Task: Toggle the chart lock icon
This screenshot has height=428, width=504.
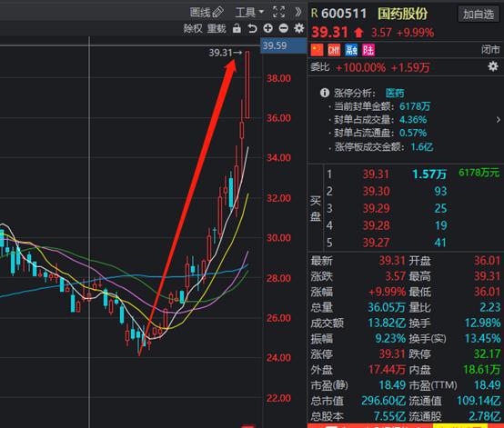Action: point(237,28)
